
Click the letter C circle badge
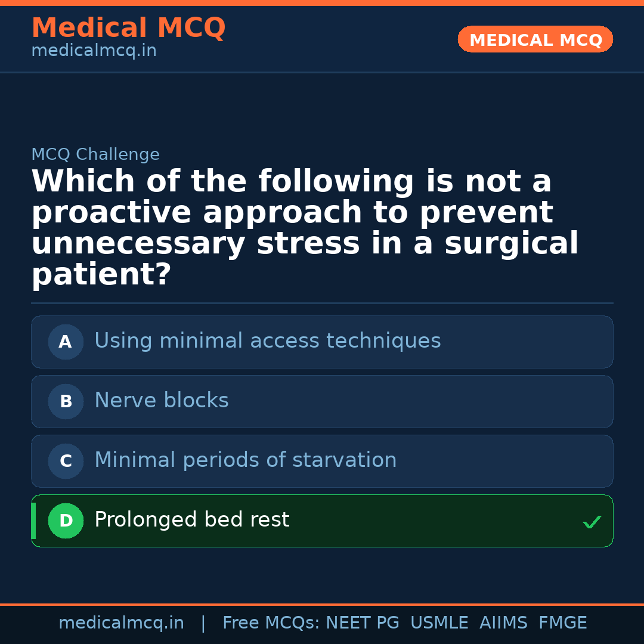pyautogui.click(x=66, y=462)
